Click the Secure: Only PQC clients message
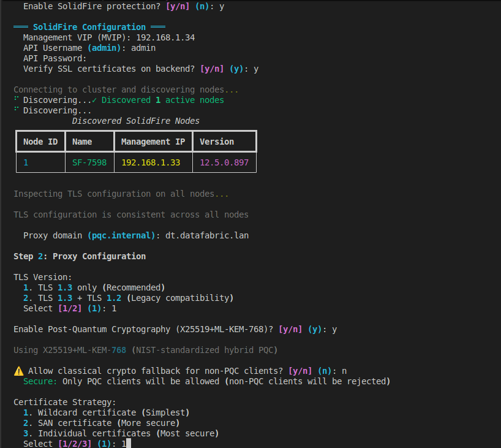 click(x=207, y=381)
